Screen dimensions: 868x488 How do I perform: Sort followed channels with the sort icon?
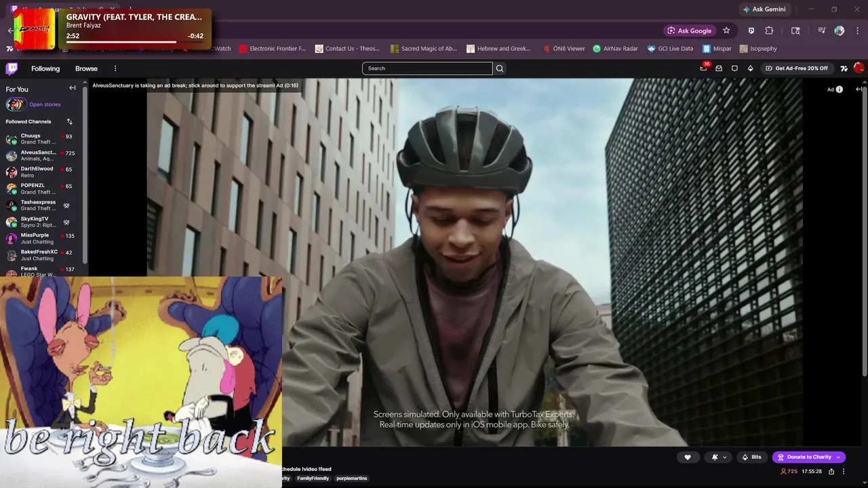coord(69,121)
